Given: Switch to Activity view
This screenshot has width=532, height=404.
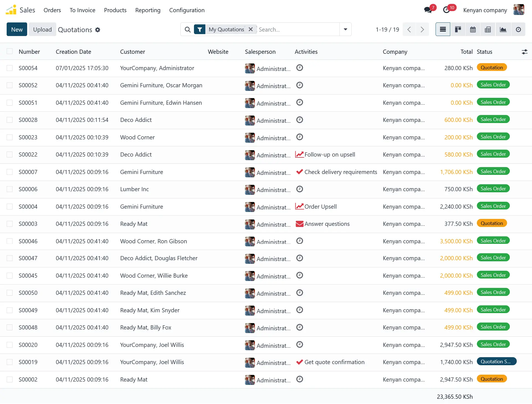Looking at the screenshot, I should pos(518,29).
